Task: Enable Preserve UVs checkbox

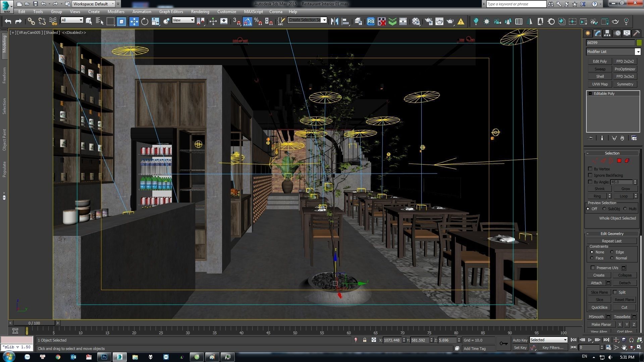Action: click(x=593, y=267)
